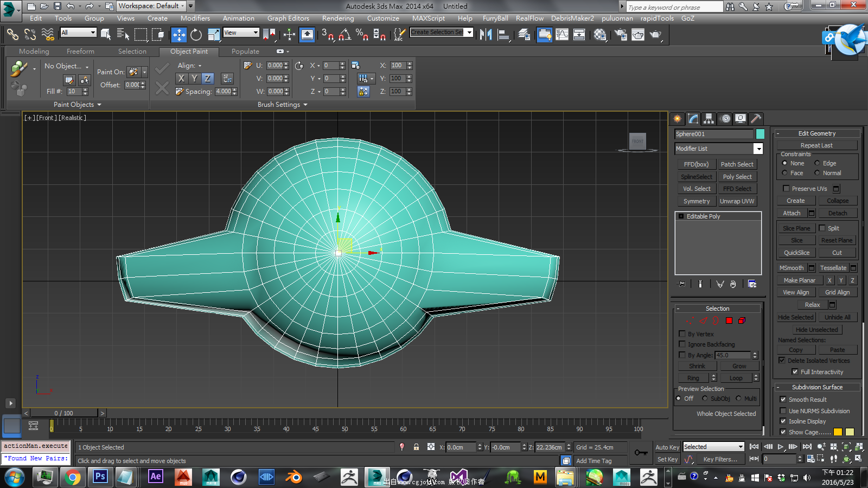868x488 pixels.
Task: Click the Select and Link tool
Action: point(12,35)
